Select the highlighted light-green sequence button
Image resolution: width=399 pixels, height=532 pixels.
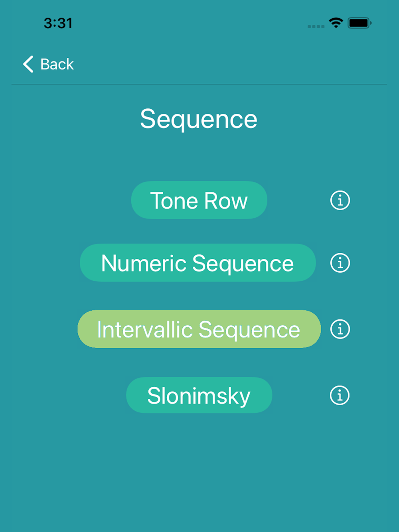199,329
